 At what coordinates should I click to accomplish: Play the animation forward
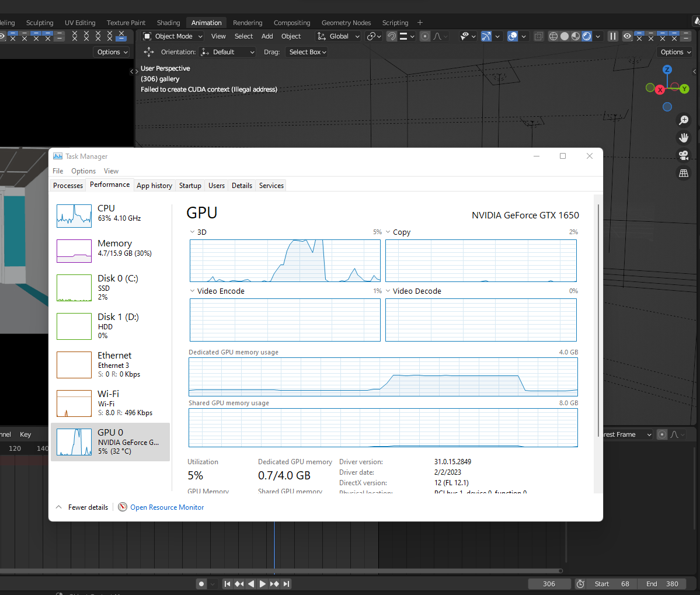(x=263, y=584)
